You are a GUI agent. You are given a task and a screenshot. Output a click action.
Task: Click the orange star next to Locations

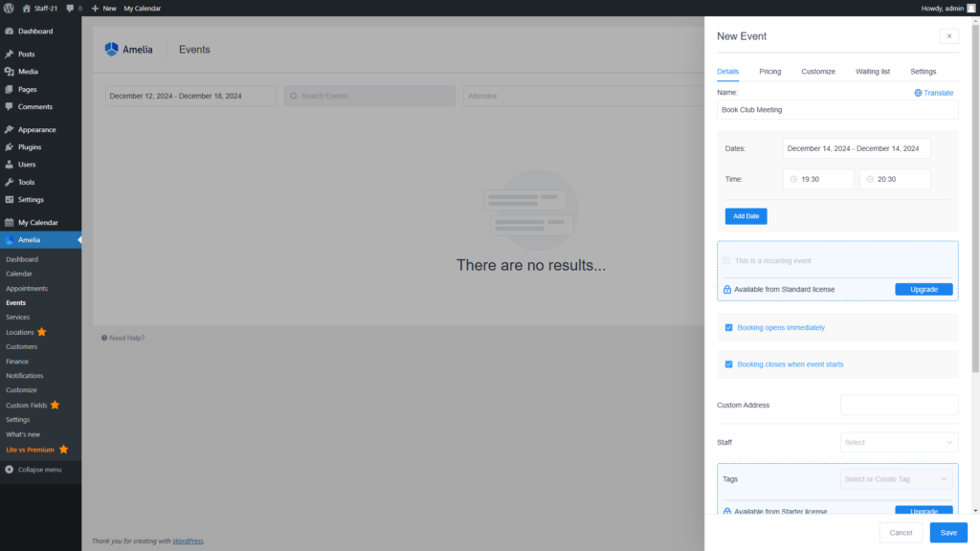pos(42,332)
